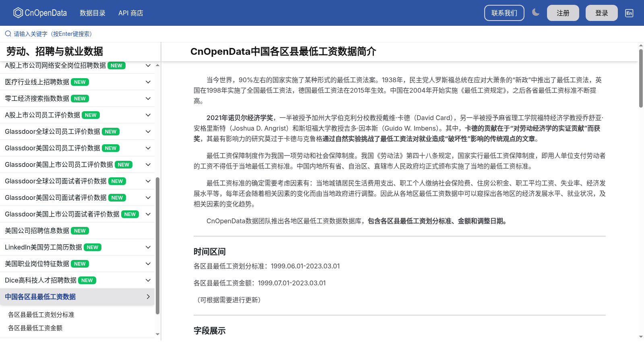
Task: Expand 医疗行业线上招聘数据 chevron
Action: coord(148,82)
